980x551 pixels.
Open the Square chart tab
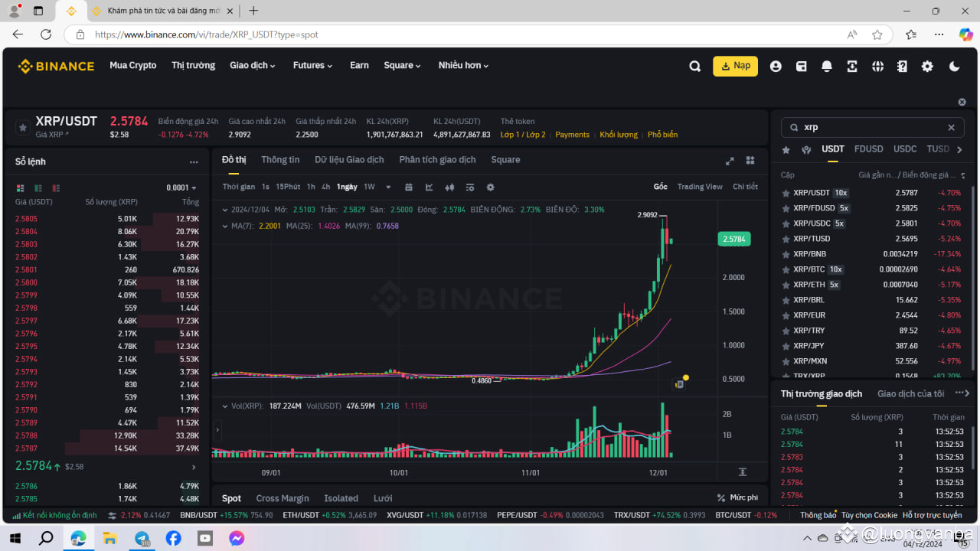tap(505, 160)
